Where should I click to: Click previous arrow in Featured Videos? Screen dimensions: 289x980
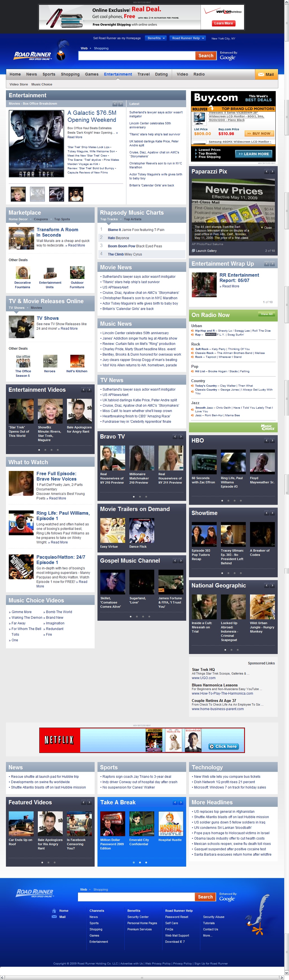[84, 802]
